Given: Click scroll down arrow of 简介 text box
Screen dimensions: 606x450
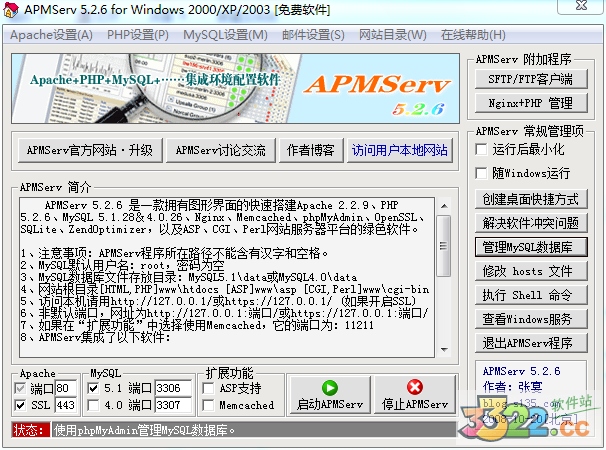Looking at the screenshot, I should coord(444,349).
